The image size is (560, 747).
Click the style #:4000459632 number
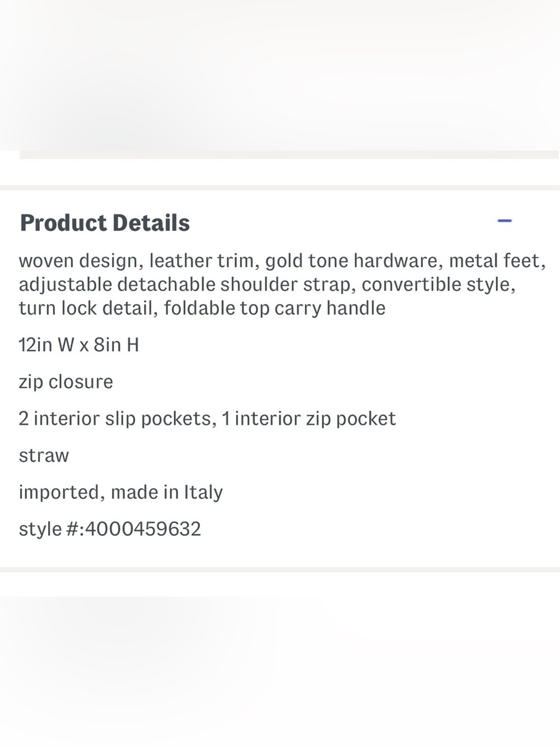[110, 529]
